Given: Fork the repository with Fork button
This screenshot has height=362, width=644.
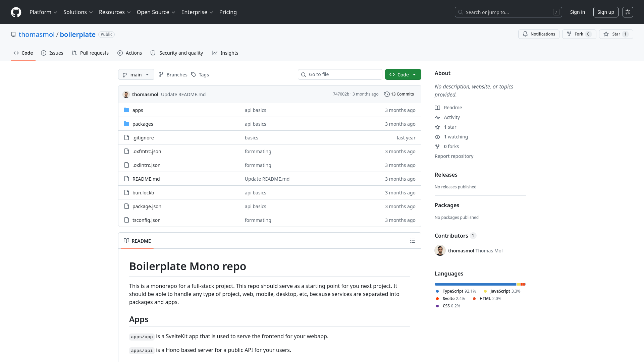Looking at the screenshot, I should tap(579, 34).
